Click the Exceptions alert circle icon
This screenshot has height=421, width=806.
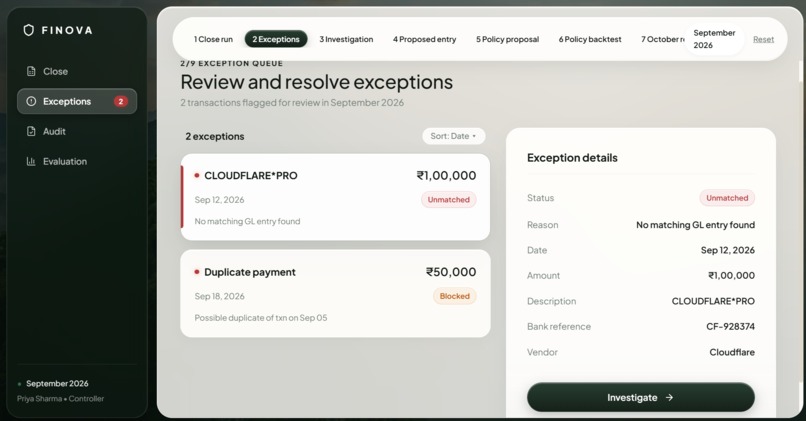(x=31, y=101)
